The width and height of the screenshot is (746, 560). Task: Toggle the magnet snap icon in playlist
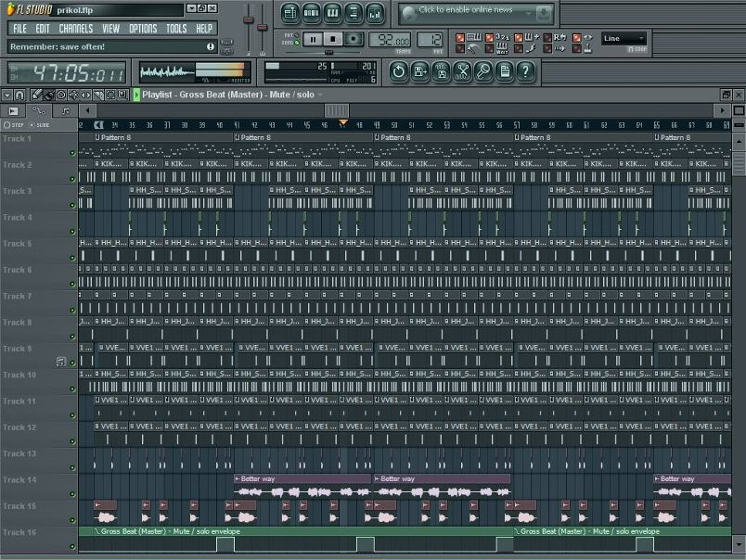click(x=20, y=95)
